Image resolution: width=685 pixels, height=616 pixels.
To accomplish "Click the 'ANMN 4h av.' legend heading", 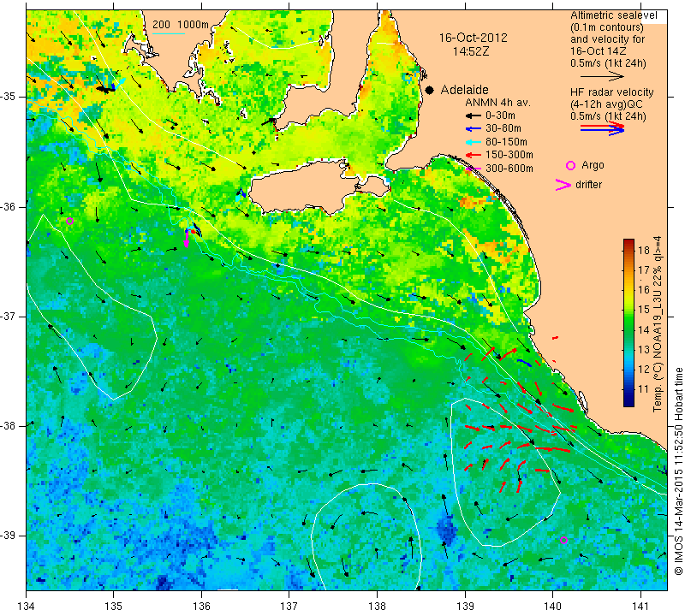I will click(x=497, y=103).
